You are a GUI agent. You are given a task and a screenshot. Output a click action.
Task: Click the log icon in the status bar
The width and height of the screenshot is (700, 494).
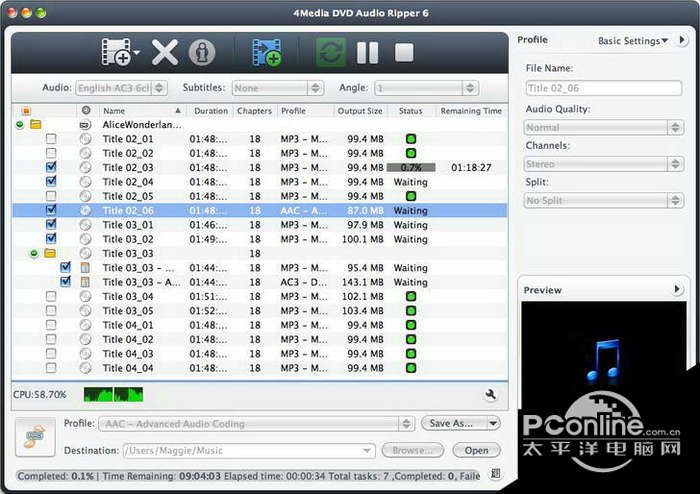495,474
